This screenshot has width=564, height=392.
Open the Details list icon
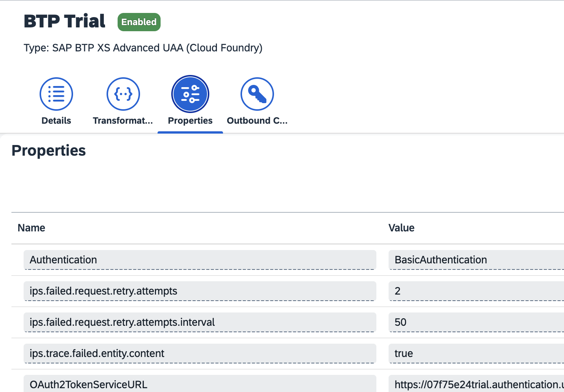point(56,94)
